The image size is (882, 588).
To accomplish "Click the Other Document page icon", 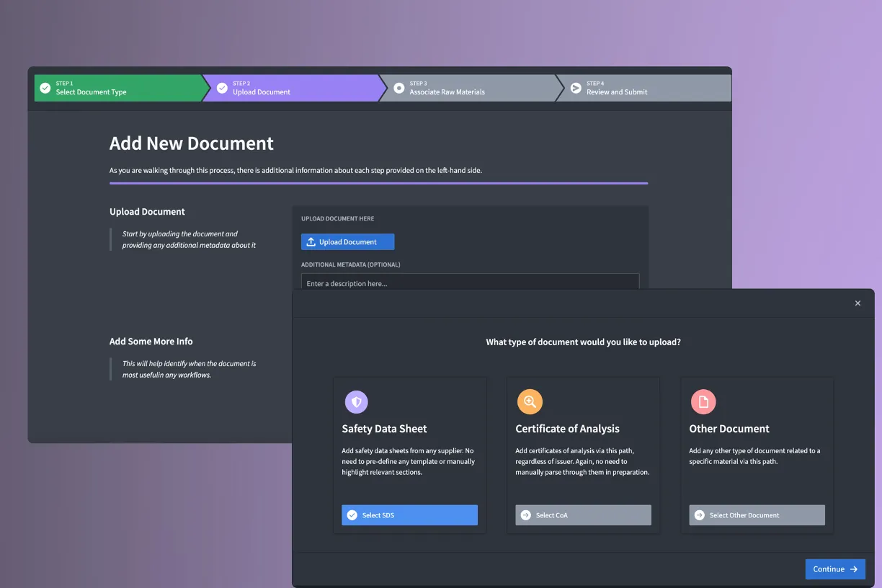I will (703, 402).
